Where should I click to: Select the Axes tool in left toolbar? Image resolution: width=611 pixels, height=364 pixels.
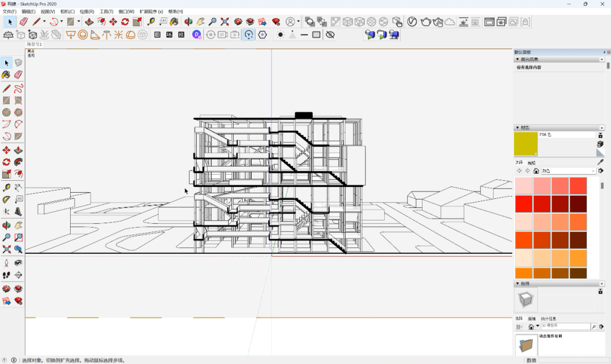pyautogui.click(x=6, y=212)
